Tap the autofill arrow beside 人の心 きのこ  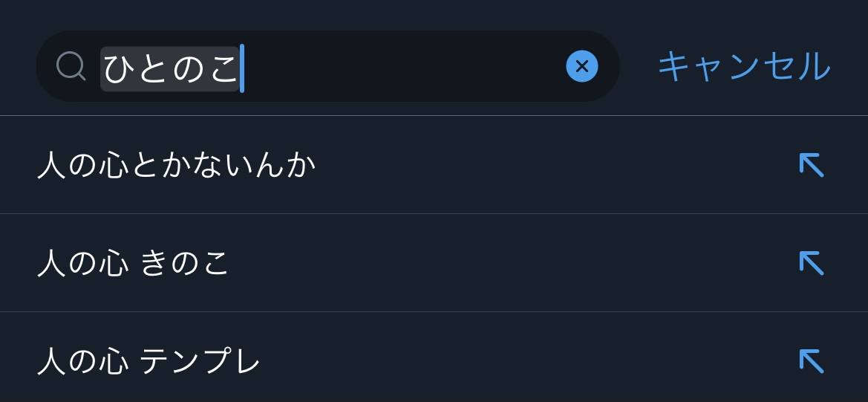tap(811, 263)
